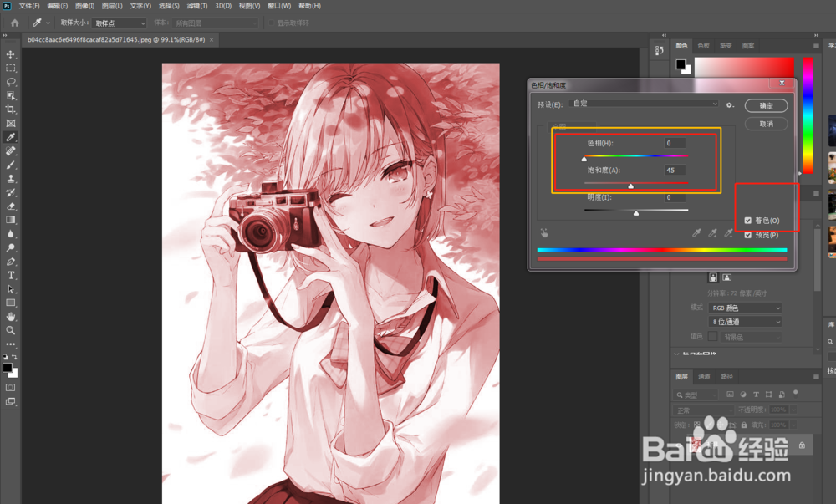Open the 预设 preset dropdown
Screen dimensions: 836x504
[644, 104]
